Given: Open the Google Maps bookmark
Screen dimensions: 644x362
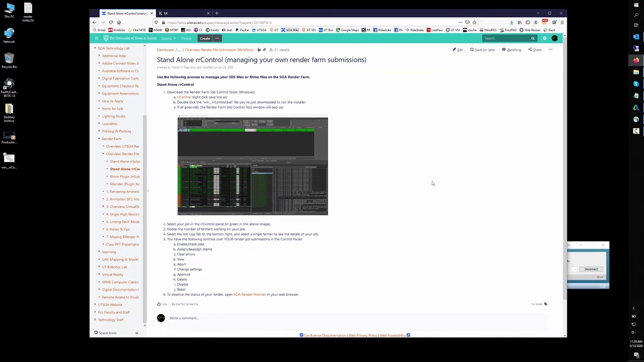Looking at the screenshot, I should (348, 30).
